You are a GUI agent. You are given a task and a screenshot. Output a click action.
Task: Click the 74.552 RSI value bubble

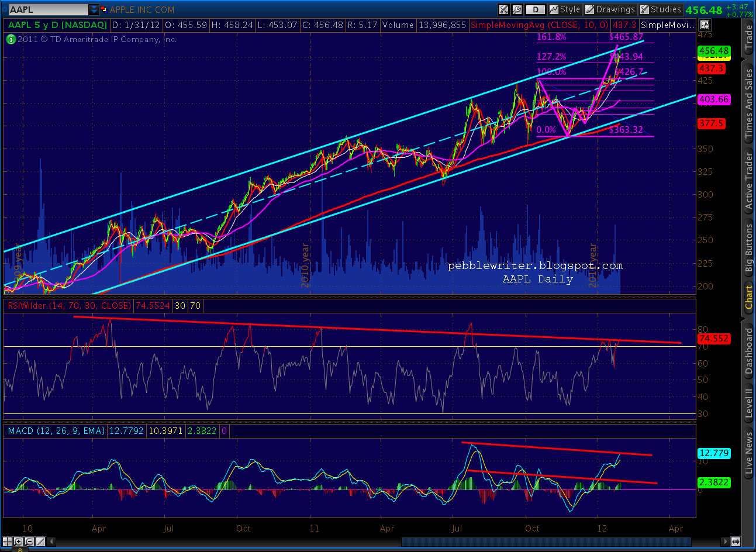[x=714, y=339]
